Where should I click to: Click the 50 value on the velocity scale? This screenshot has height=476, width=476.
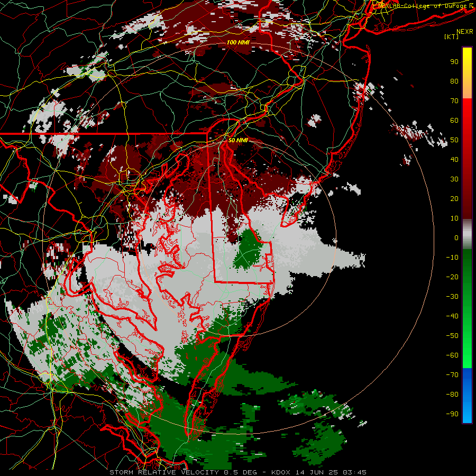[x=454, y=140]
